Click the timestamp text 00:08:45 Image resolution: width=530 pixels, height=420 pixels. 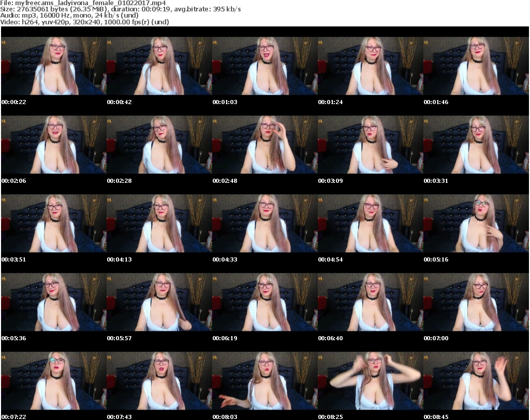pos(436,417)
